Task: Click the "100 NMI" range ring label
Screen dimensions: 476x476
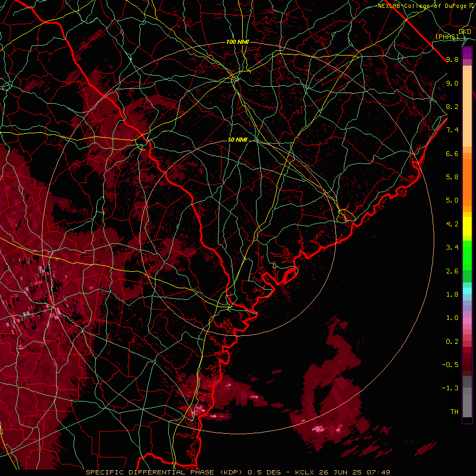Action: (237, 42)
